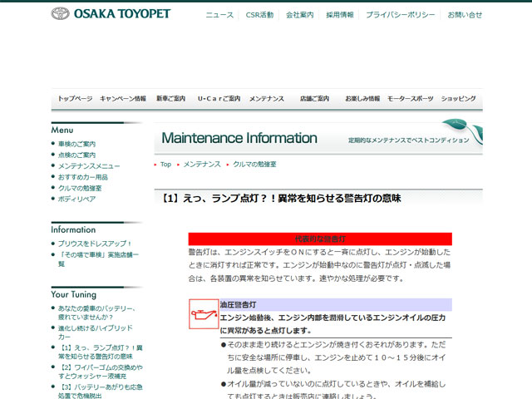Open the CSR活動 top menu link
Image resolution: width=532 pixels, height=399 pixels.
coord(260,15)
